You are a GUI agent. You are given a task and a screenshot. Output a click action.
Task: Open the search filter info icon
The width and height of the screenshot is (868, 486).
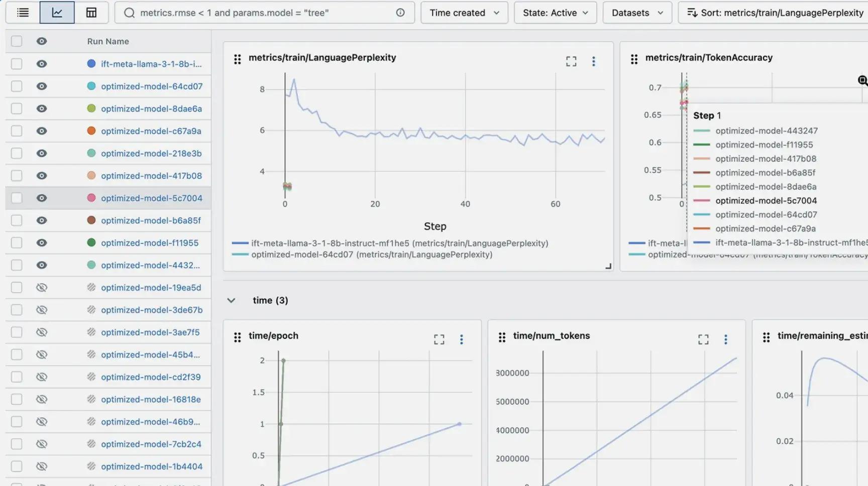point(400,13)
